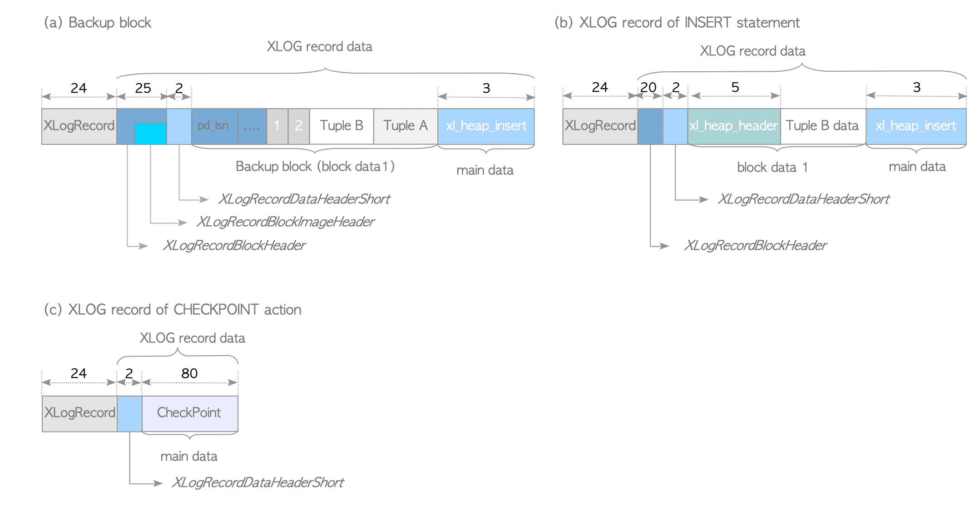Screen dimensions: 980x516
Task: Select the segment numbered 2 in Backup block
Action: (299, 126)
